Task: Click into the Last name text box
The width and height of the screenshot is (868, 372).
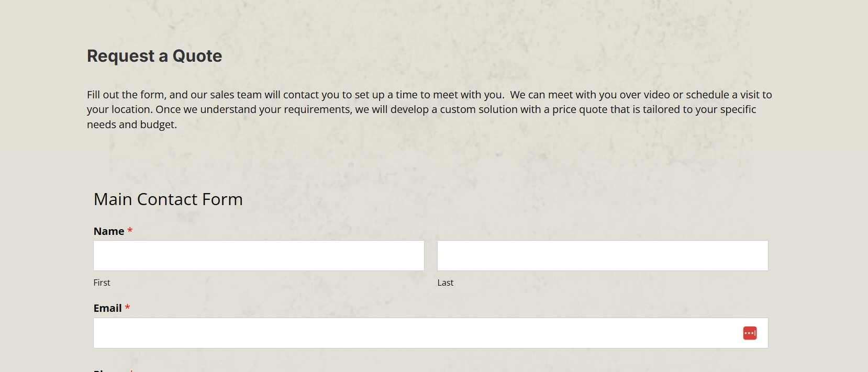Action: click(602, 256)
